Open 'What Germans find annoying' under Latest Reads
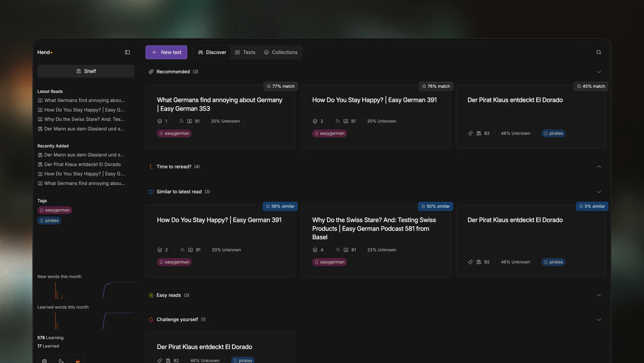This screenshot has height=363, width=644. (x=81, y=100)
